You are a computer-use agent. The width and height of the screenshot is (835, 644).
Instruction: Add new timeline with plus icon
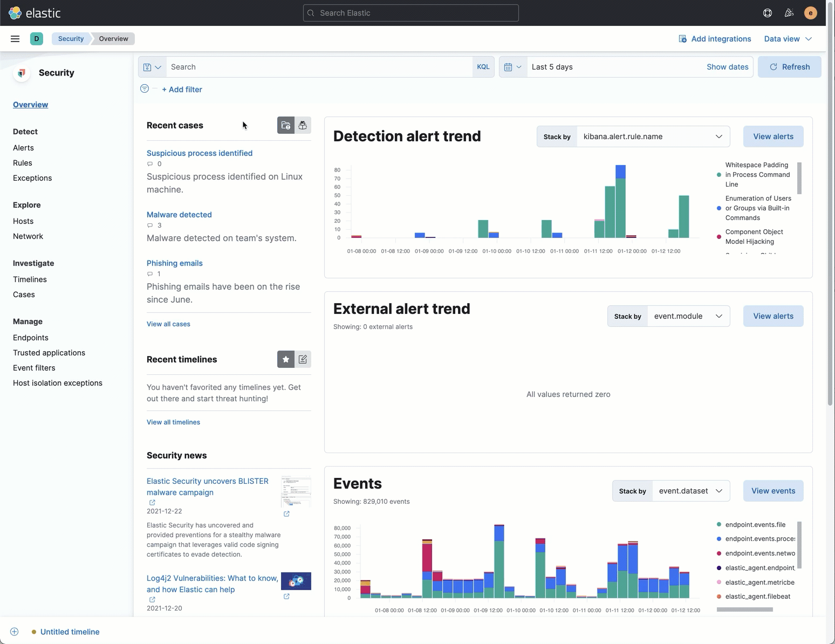(15, 632)
